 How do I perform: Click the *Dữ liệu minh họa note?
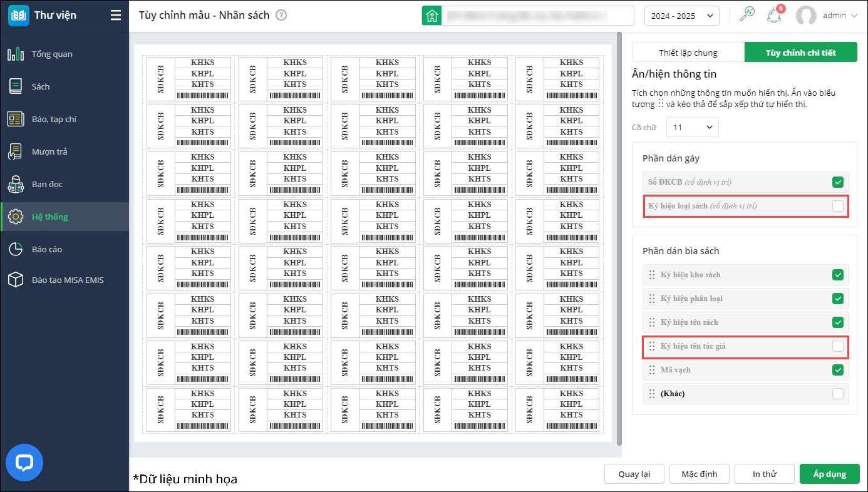185,479
